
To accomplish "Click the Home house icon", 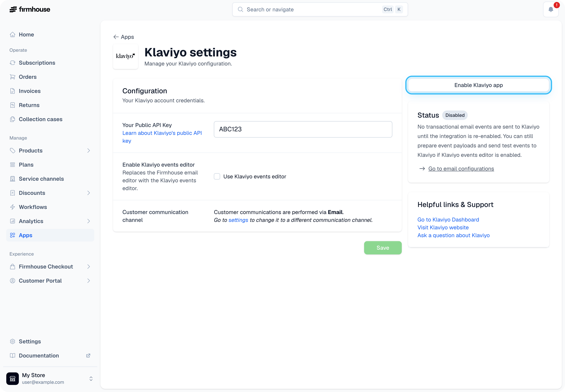I will point(13,35).
